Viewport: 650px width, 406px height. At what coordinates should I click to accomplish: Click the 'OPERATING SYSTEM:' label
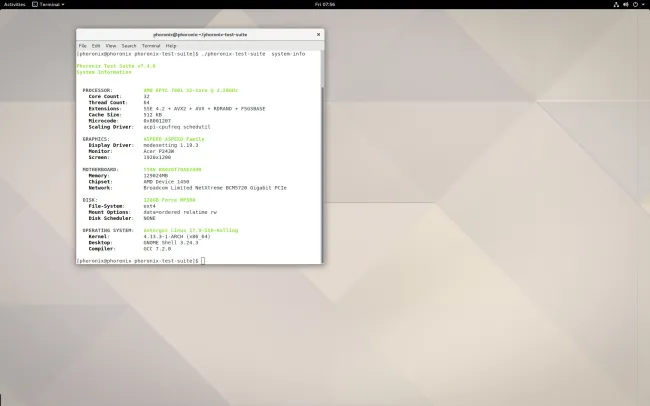click(x=108, y=231)
